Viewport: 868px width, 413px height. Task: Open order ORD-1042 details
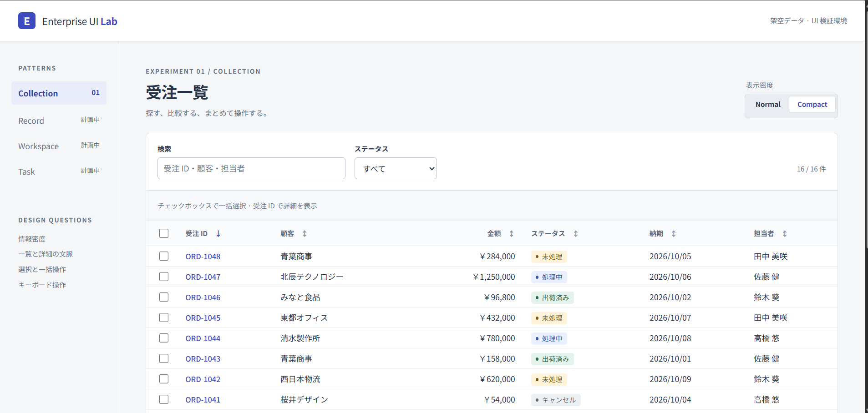coord(203,379)
